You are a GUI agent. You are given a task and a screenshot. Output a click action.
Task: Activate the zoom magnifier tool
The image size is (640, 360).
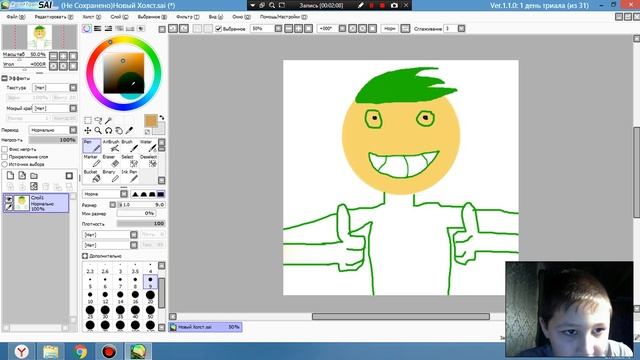(x=98, y=131)
